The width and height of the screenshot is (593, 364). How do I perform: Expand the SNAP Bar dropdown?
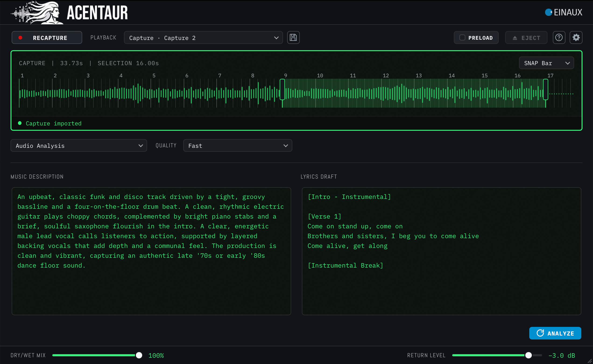click(546, 63)
